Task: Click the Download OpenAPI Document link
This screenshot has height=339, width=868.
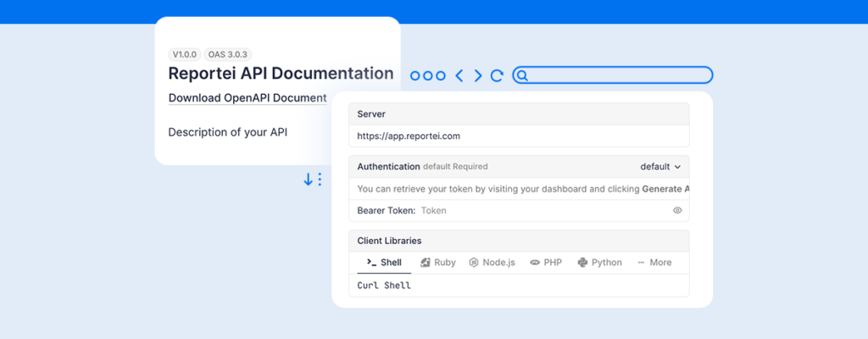Action: point(248,98)
